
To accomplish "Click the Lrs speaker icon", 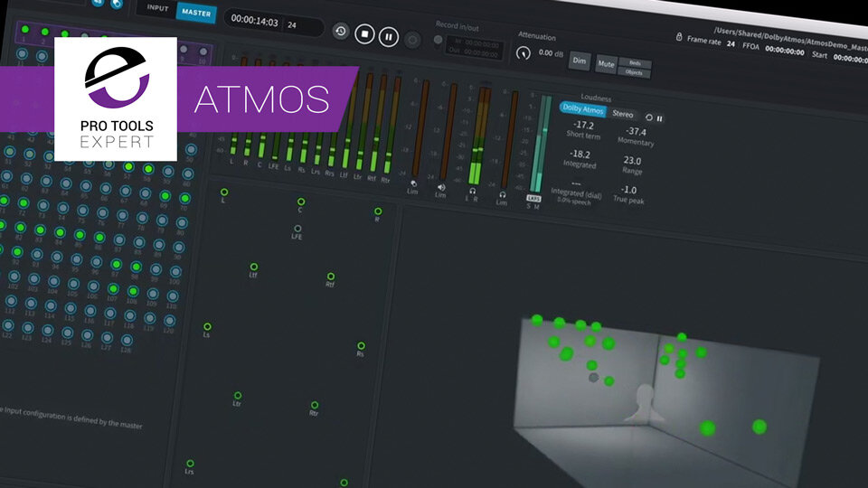I will click(x=190, y=463).
